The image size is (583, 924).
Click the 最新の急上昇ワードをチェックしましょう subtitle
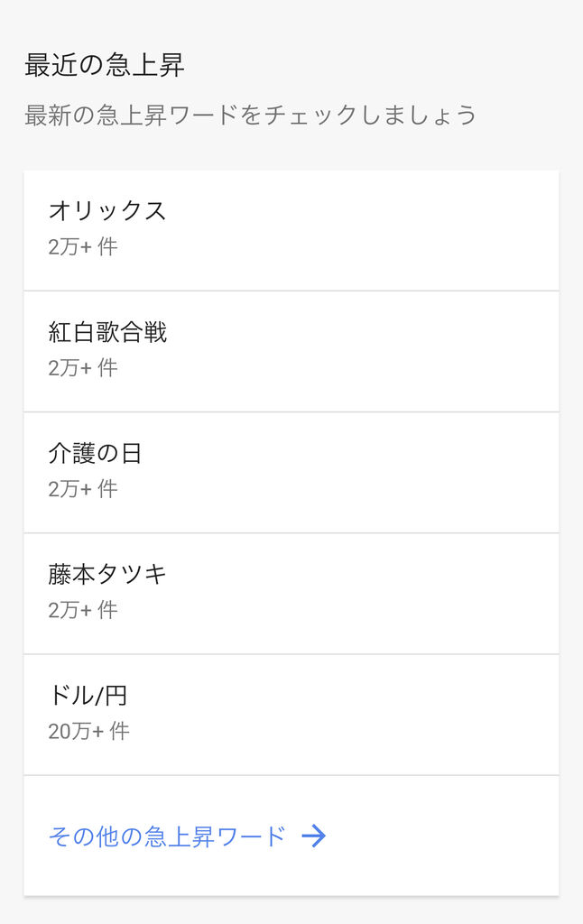(x=250, y=115)
